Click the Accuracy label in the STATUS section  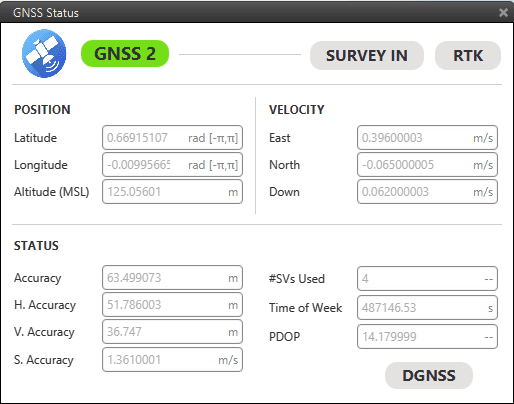coord(38,278)
